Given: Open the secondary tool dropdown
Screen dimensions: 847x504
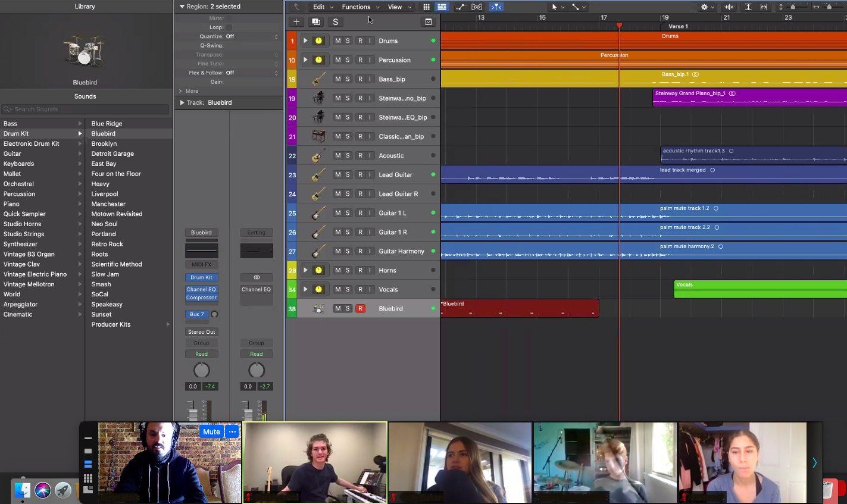Looking at the screenshot, I should tap(579, 7).
